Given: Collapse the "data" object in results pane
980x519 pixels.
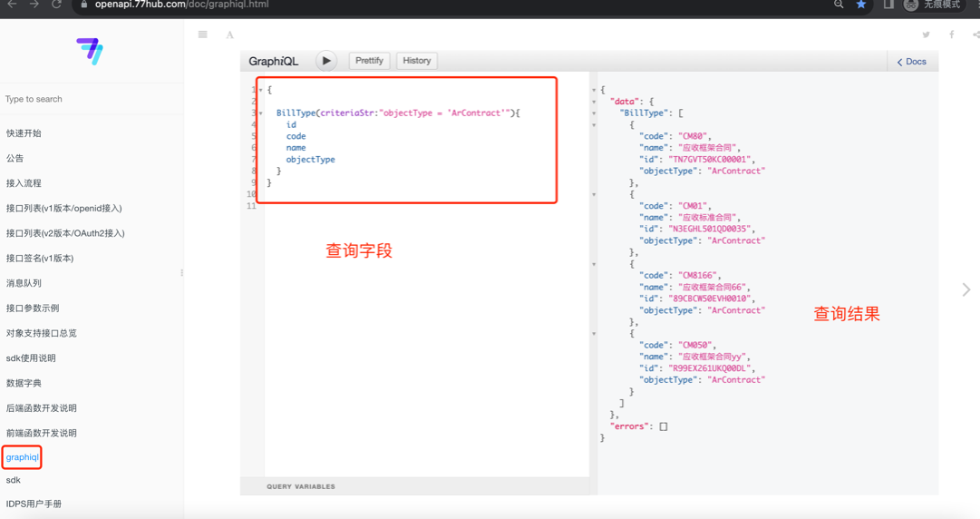Looking at the screenshot, I should tap(595, 102).
